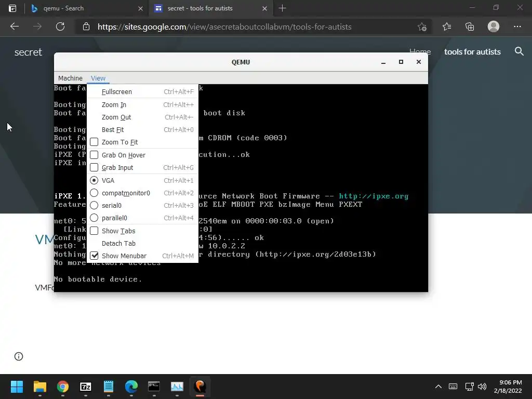Click the page info icon at bottom left
532x399 pixels.
[19, 356]
